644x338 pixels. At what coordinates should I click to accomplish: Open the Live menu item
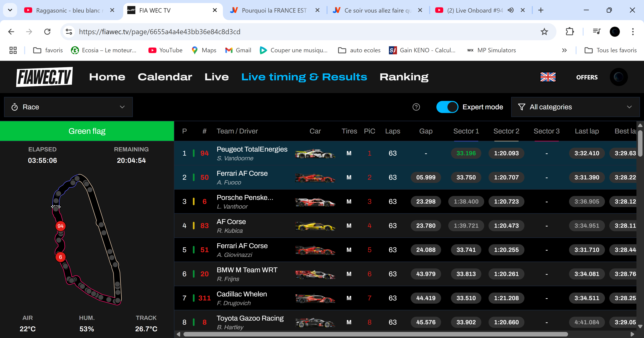pyautogui.click(x=217, y=77)
